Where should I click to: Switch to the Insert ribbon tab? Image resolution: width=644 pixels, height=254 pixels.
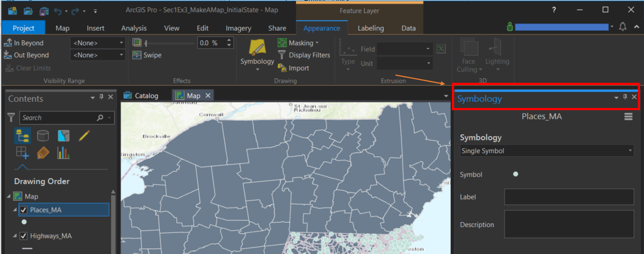96,28
